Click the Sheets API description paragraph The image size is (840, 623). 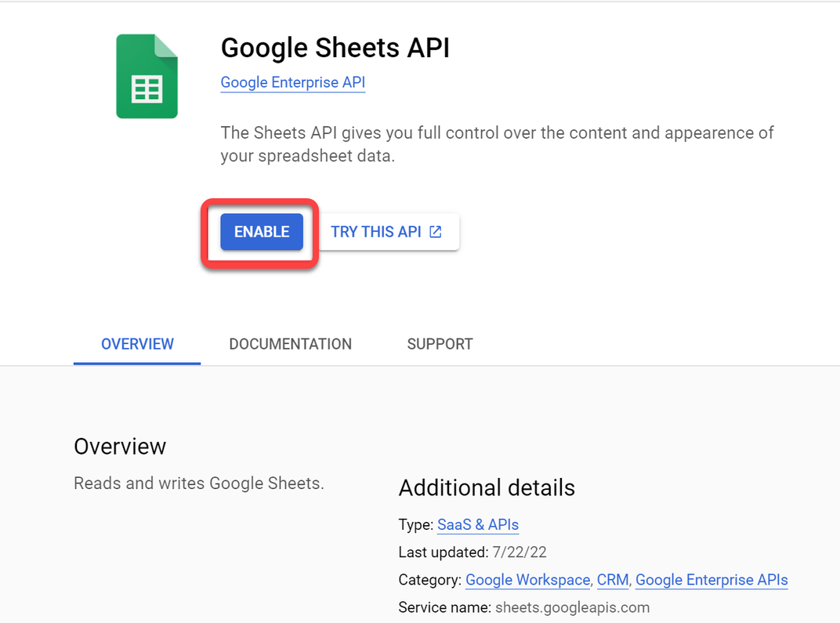click(x=497, y=144)
